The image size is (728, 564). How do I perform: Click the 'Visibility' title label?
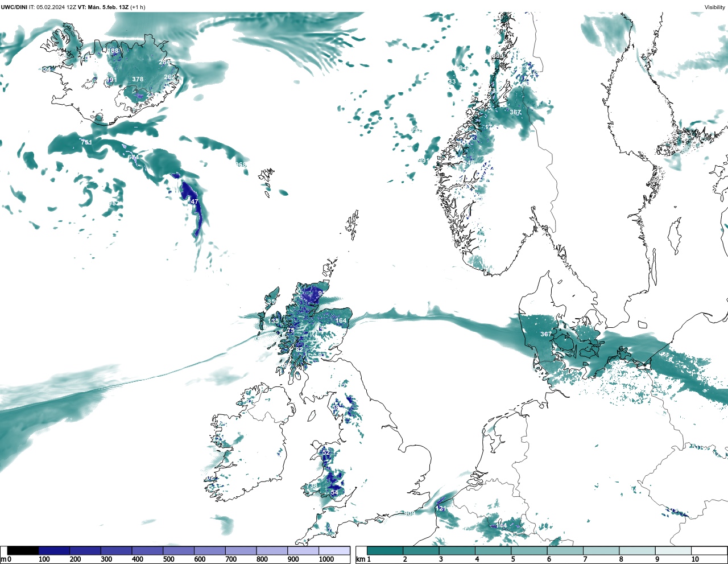coord(715,7)
